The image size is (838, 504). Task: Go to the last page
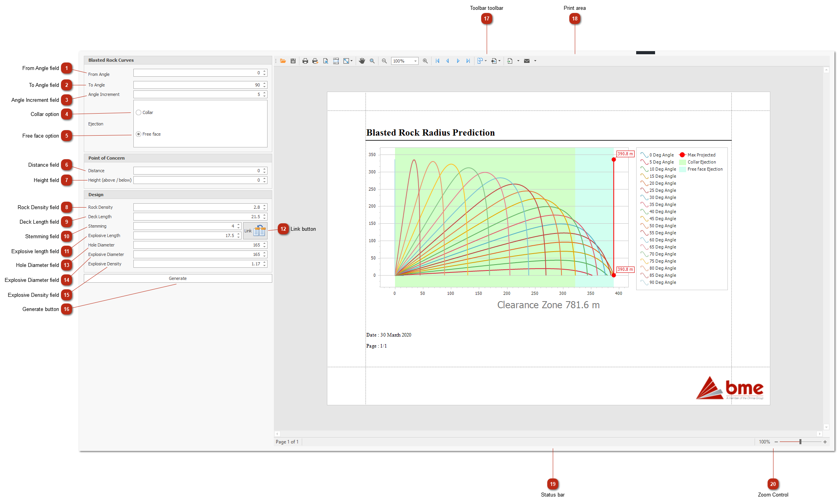click(x=468, y=61)
